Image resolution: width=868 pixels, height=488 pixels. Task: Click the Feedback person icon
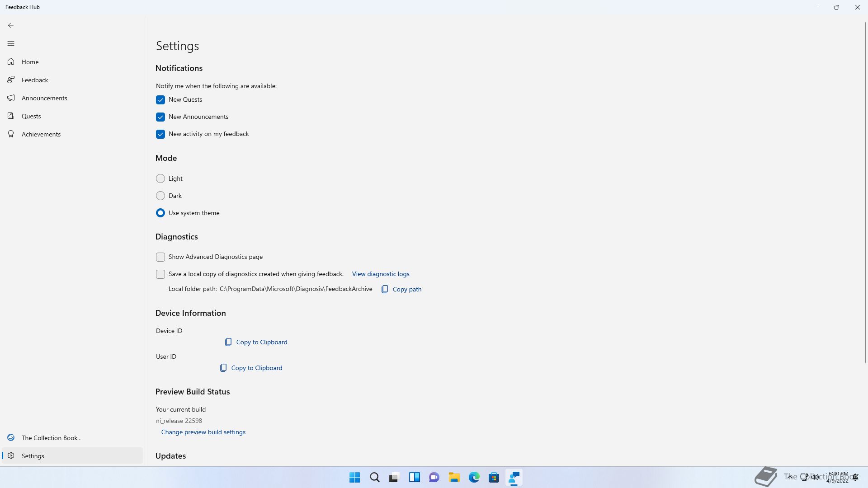click(x=11, y=80)
